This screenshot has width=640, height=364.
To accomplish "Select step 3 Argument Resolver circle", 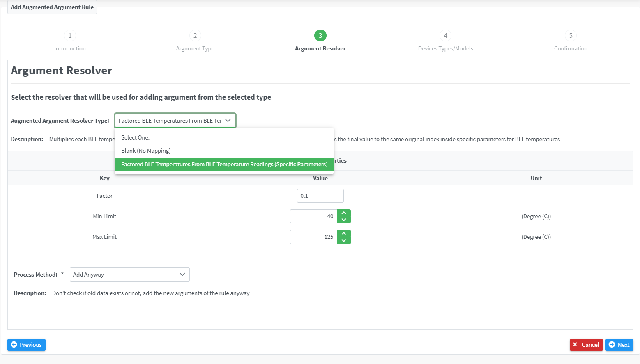I will pos(320,36).
